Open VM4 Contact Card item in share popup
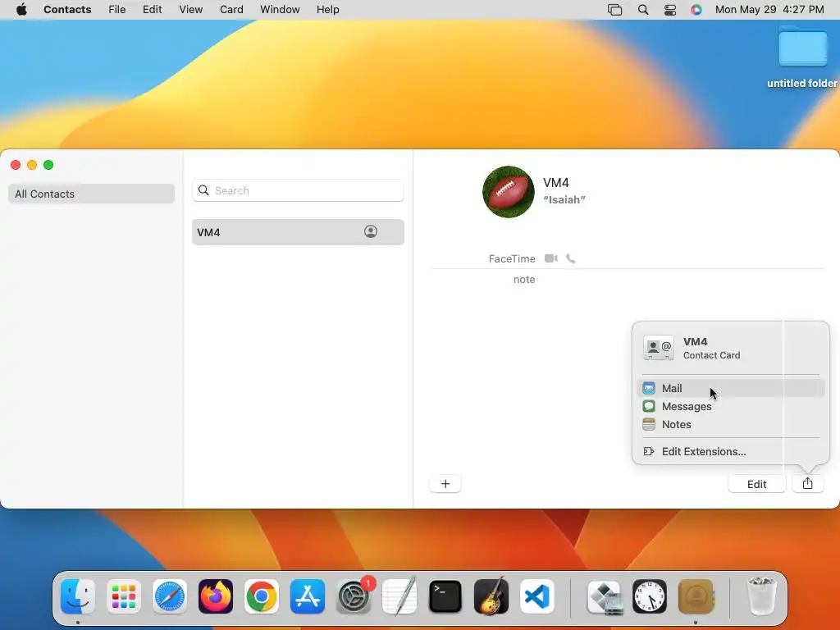 pyautogui.click(x=731, y=348)
